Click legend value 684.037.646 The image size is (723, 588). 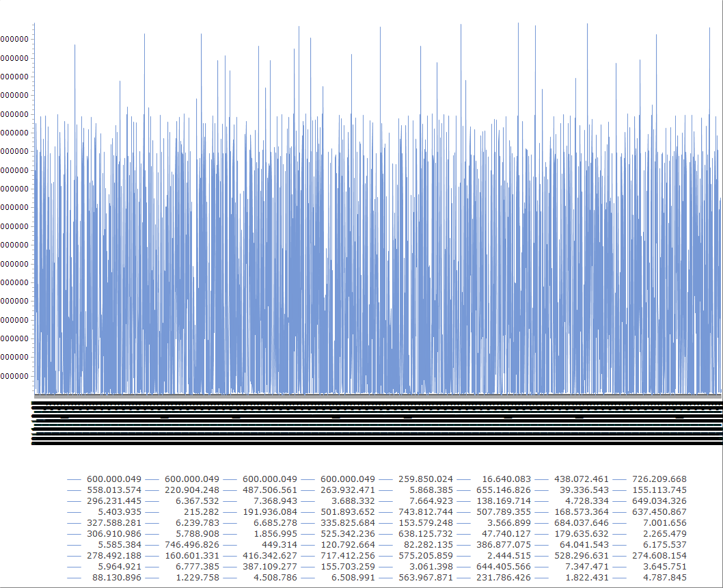(582, 523)
